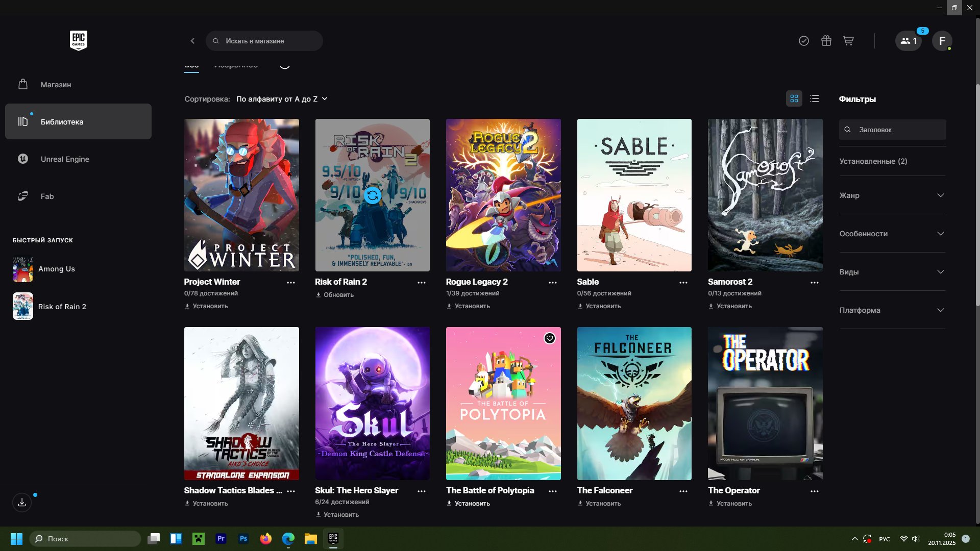
Task: Toggle favorite heart on Battle of Polytopia
Action: click(549, 338)
